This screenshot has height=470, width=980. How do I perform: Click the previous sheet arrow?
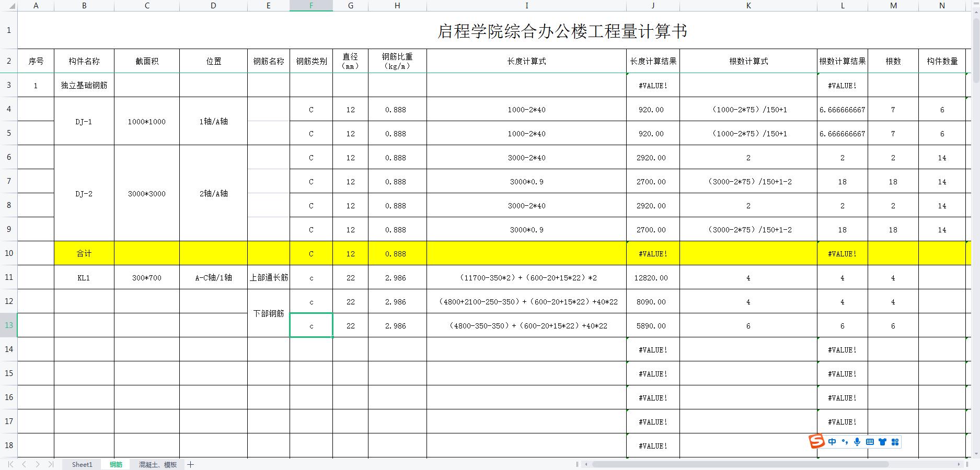24,464
